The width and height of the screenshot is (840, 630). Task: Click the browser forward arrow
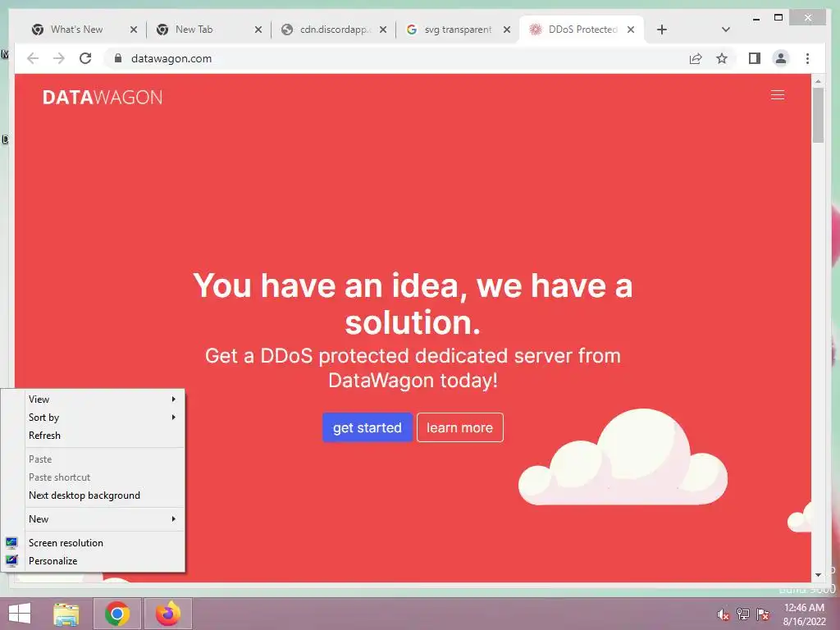[x=59, y=58]
